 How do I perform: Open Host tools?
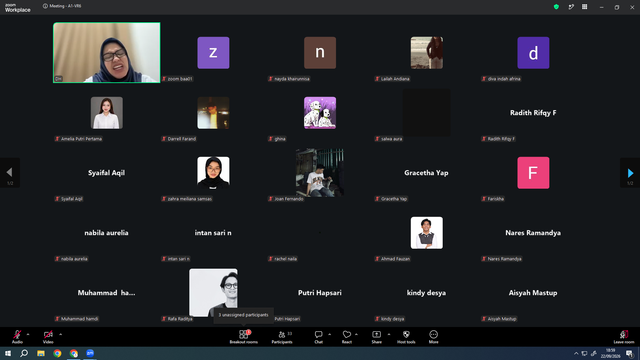pyautogui.click(x=406, y=337)
